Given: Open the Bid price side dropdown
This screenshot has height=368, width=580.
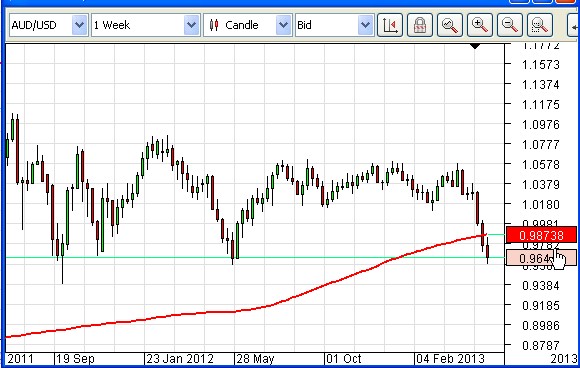Looking at the screenshot, I should pos(365,25).
